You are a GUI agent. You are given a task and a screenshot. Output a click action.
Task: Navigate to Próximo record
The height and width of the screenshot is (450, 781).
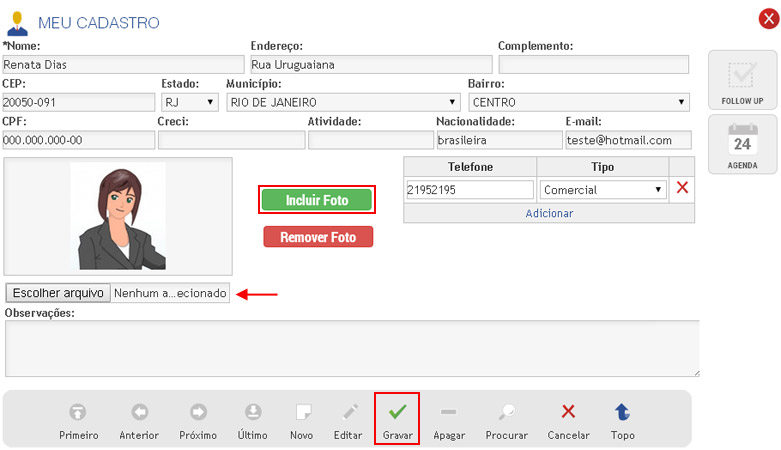pos(198,411)
